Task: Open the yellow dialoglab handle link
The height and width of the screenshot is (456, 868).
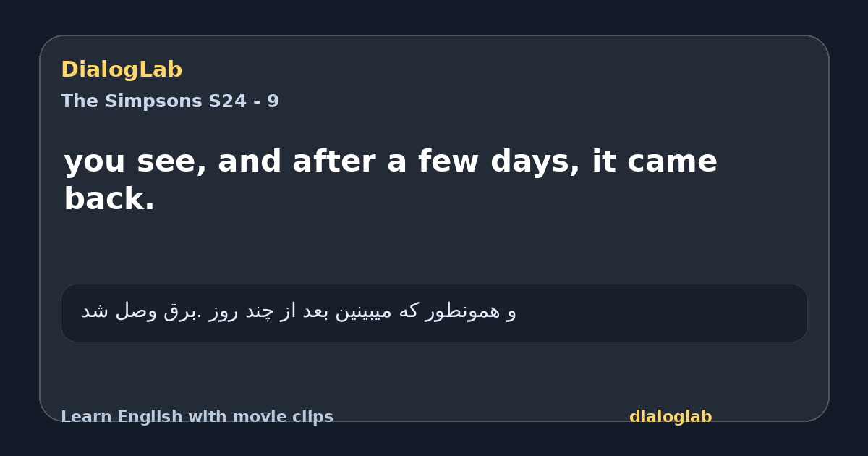Action: 671,417
